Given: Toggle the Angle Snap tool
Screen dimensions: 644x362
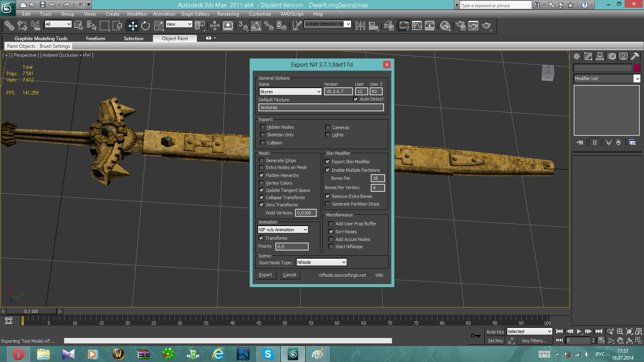Looking at the screenshot, I should click(x=256, y=26).
